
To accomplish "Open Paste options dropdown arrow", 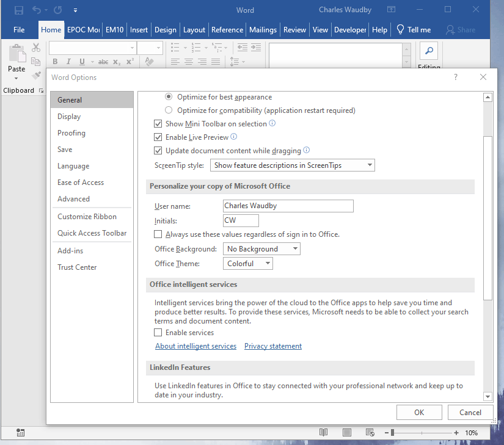I will [x=16, y=78].
